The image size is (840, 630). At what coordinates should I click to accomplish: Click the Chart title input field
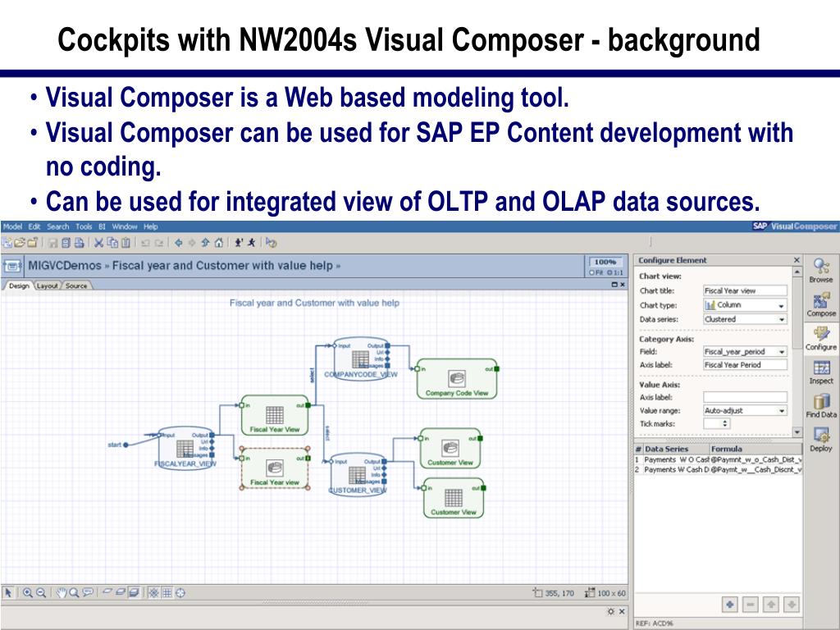[745, 290]
